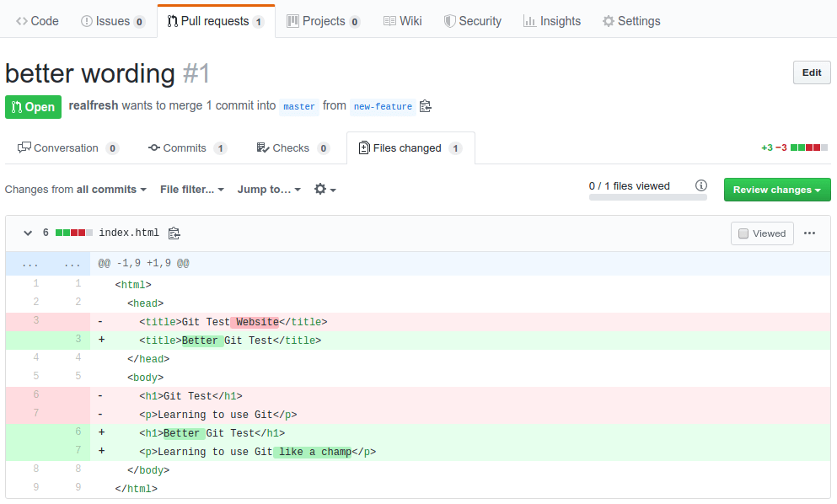Open the Jump to dropdown

coord(269,190)
